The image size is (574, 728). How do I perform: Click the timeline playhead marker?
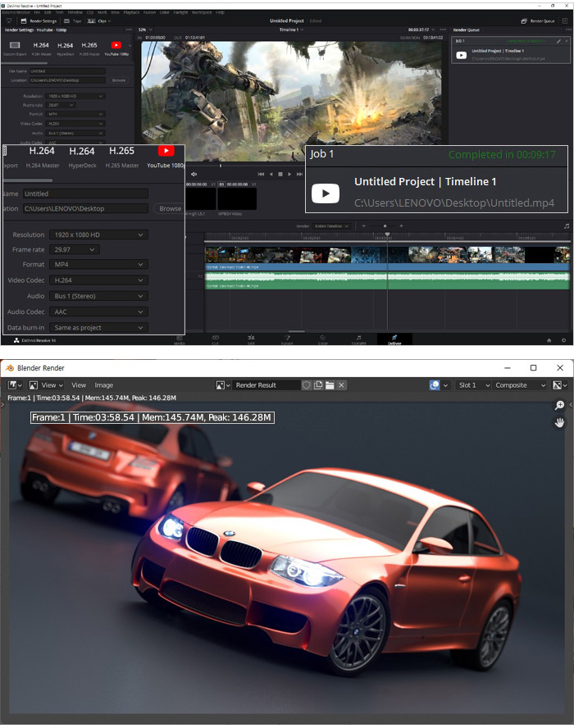(387, 235)
